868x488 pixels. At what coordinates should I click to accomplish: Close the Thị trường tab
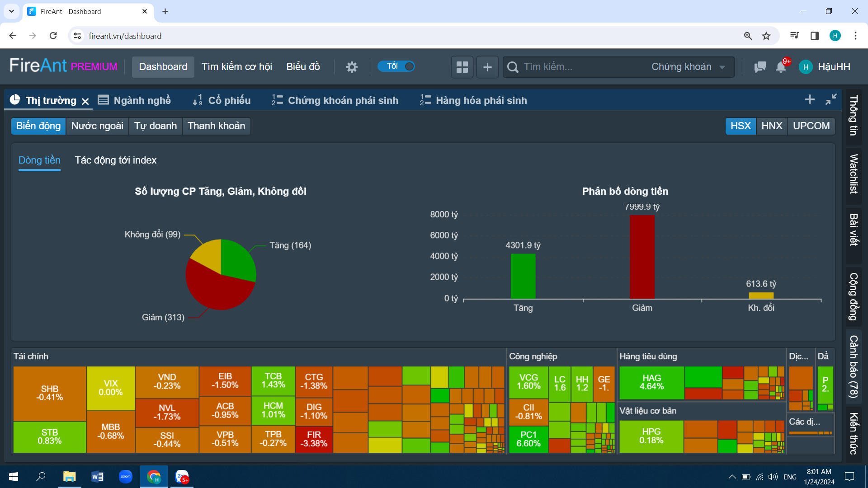tap(85, 101)
